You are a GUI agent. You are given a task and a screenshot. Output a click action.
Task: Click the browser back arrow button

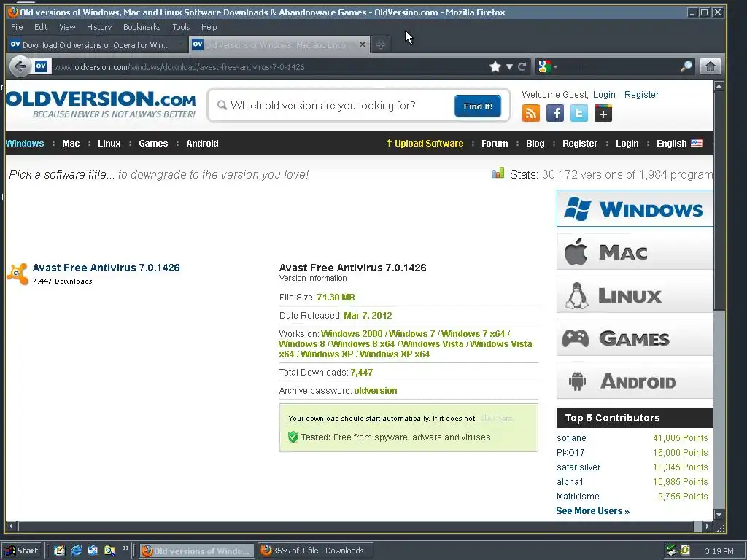pyautogui.click(x=20, y=66)
